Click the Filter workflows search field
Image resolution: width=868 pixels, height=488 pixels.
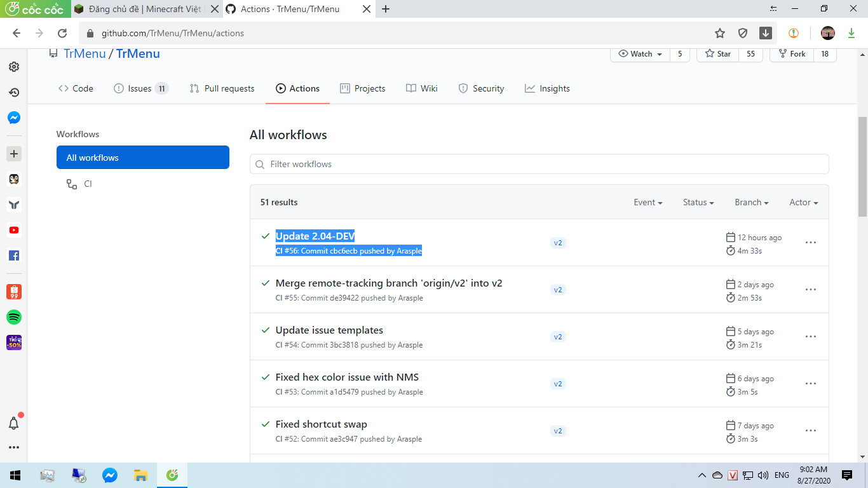539,164
